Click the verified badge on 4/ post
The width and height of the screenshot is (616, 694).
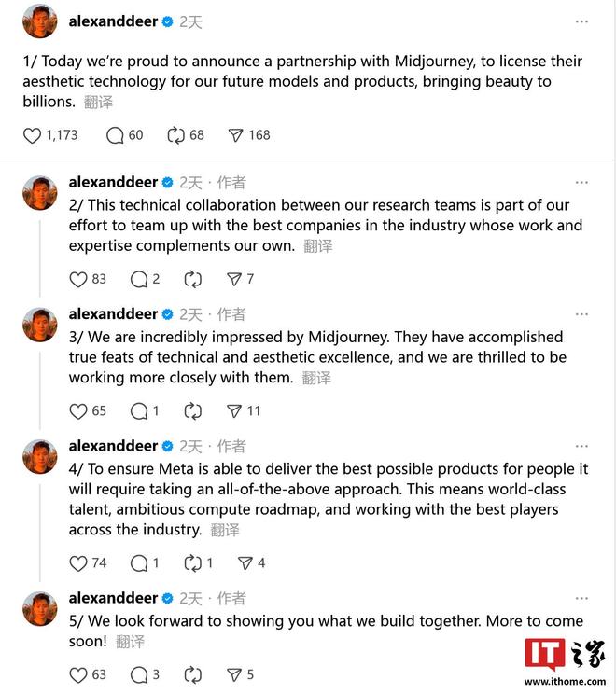(x=168, y=446)
